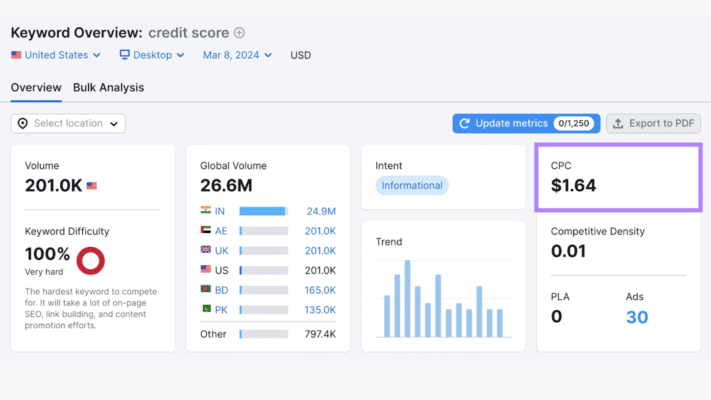This screenshot has width=711, height=400.
Task: Click the Global Volume 26.6M value
Action: (226, 185)
